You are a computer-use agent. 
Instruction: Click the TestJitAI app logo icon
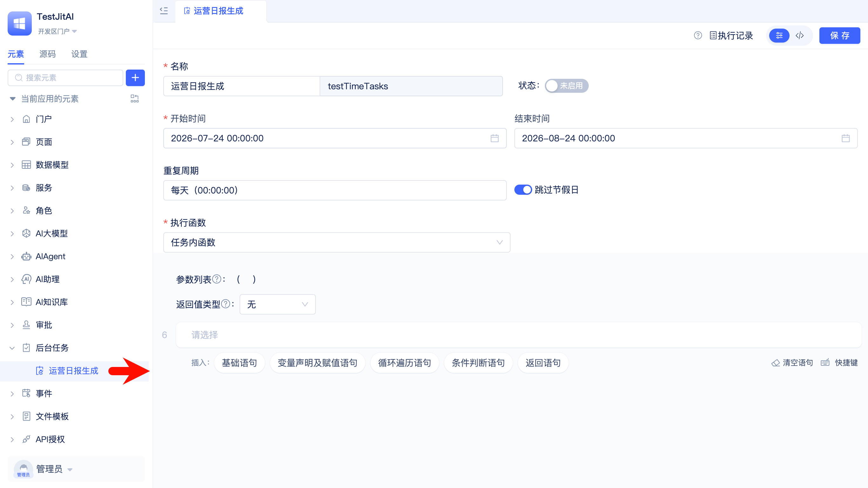[x=20, y=23]
